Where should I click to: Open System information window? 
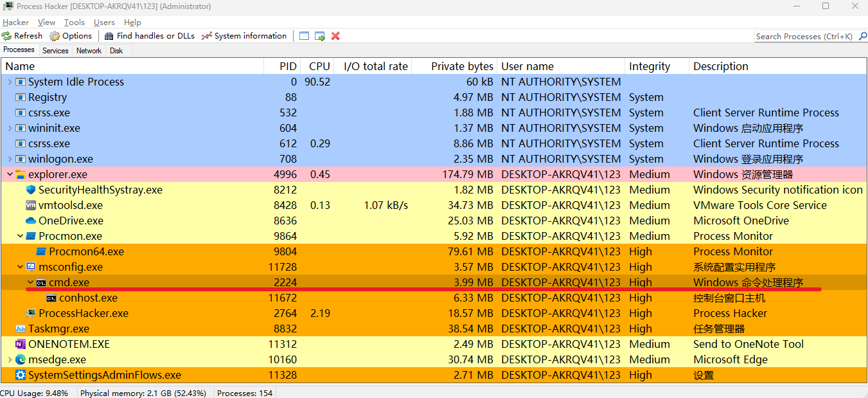(x=244, y=36)
